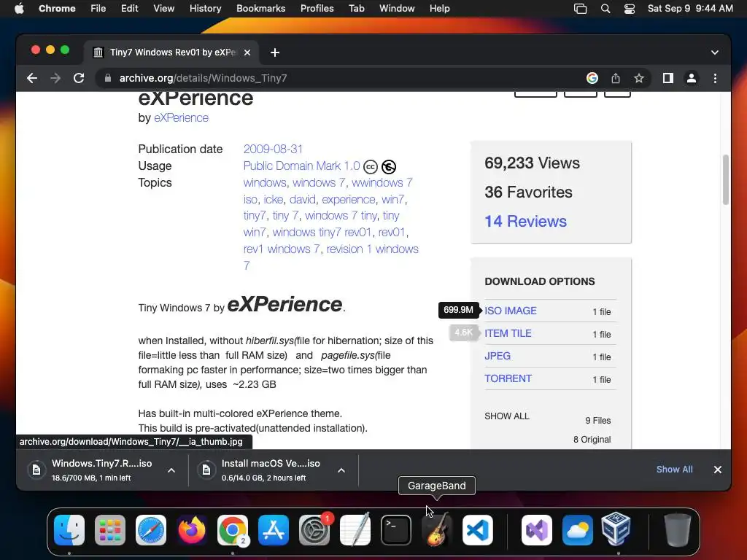Bookmark this page with the star icon

click(639, 78)
